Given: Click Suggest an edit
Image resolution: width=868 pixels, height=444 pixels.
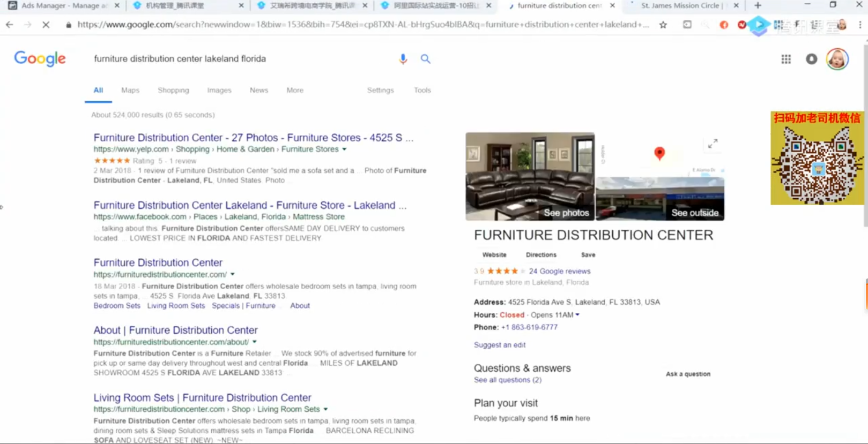Looking at the screenshot, I should 500,345.
